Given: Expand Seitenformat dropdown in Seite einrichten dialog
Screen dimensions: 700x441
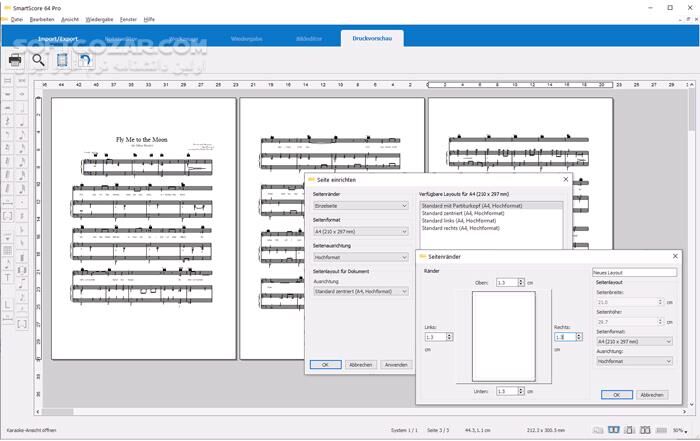Looking at the screenshot, I should pos(361,232).
